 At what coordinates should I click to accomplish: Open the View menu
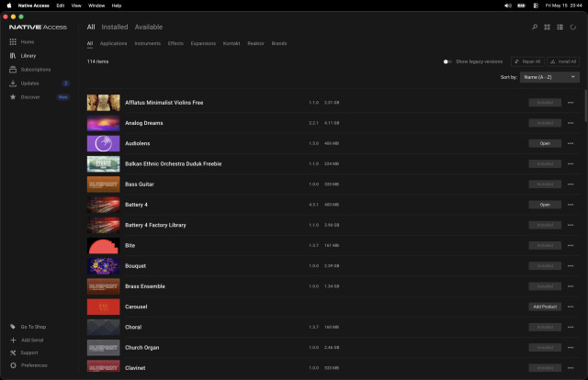coord(76,6)
